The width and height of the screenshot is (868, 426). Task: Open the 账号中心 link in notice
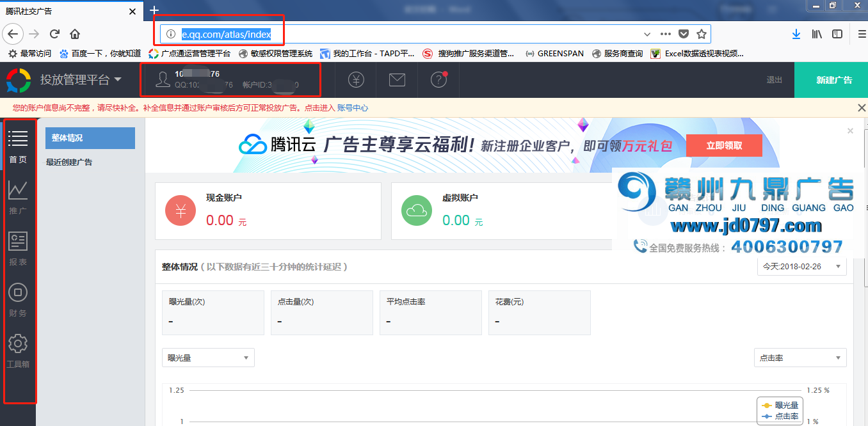pyautogui.click(x=353, y=108)
